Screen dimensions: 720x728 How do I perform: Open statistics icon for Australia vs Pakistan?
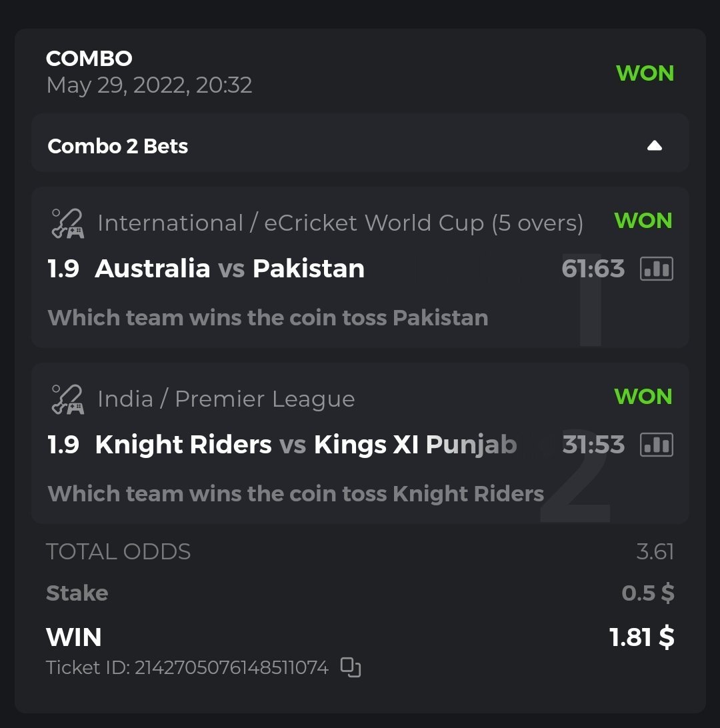point(657,269)
